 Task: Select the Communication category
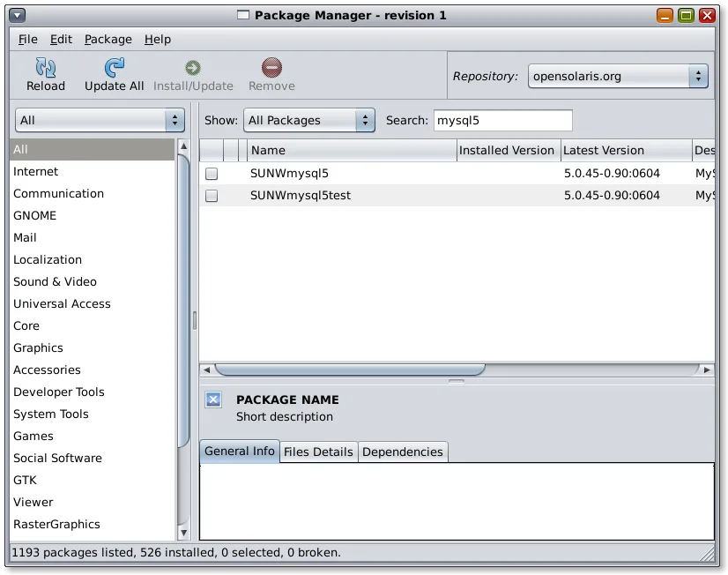pos(92,194)
